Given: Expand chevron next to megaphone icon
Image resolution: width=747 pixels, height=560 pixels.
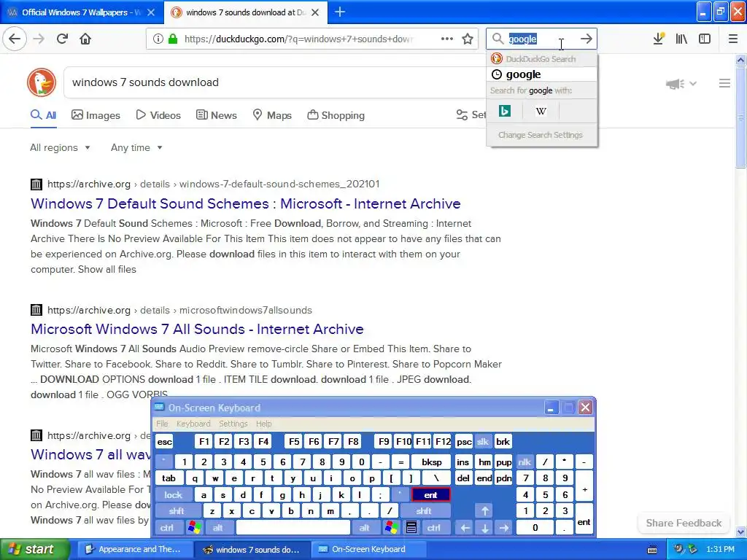Looking at the screenshot, I should pos(693,84).
